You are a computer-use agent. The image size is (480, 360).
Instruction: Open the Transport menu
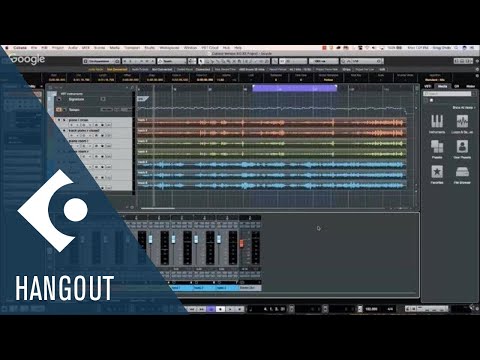click(x=132, y=48)
